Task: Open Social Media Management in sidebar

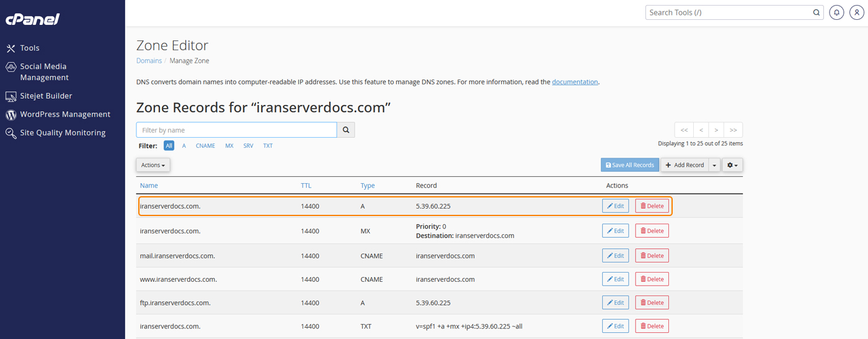Action: tap(43, 72)
